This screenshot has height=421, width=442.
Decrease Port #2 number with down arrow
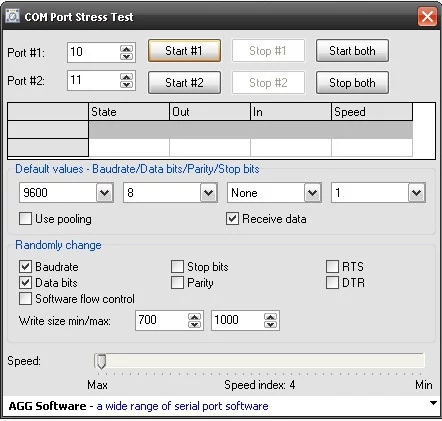pyautogui.click(x=126, y=84)
